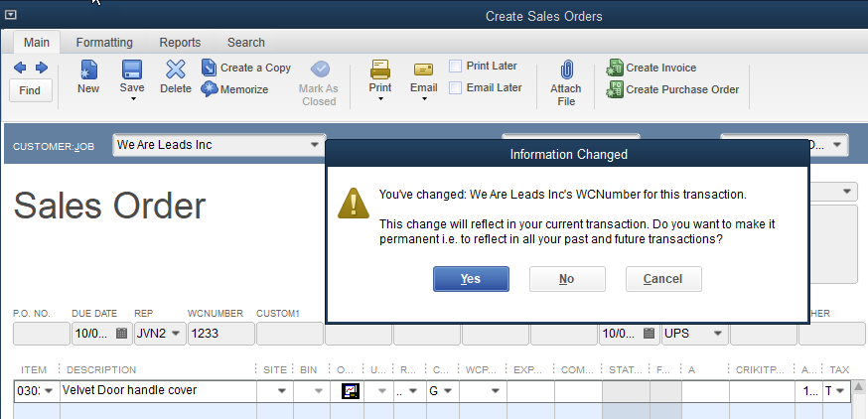The height and width of the screenshot is (419, 868).
Task: Go to next sales order with right arrow
Action: [41, 68]
